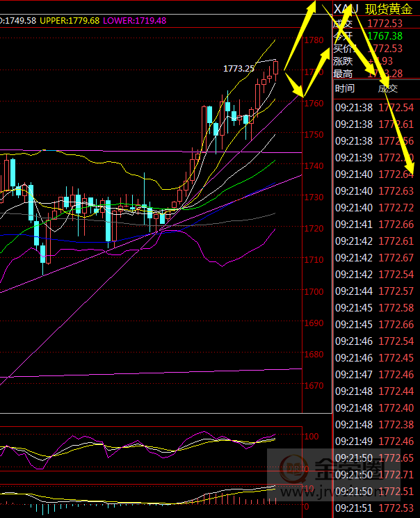
Task: Click the 1780 price axis label
Action: (x=314, y=40)
